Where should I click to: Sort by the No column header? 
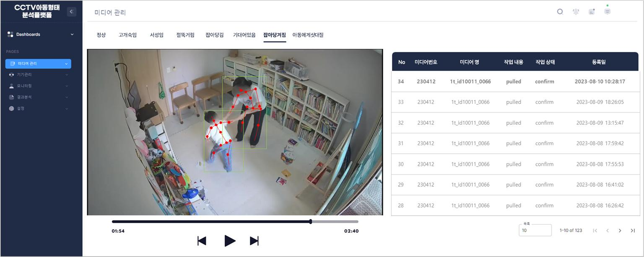[x=402, y=62]
